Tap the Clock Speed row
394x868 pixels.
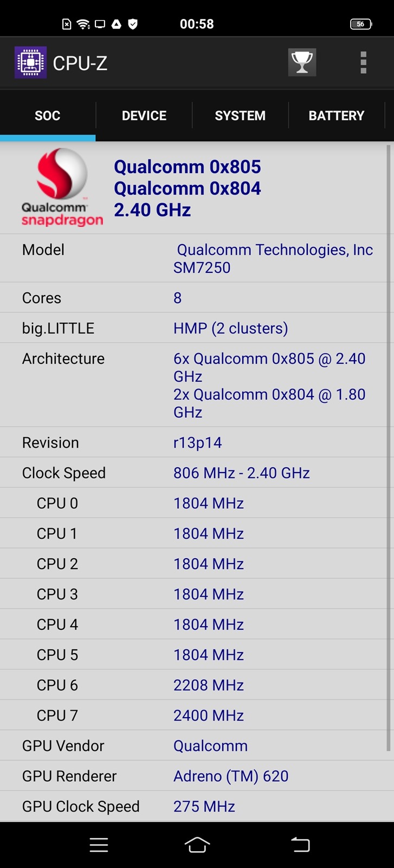(197, 473)
